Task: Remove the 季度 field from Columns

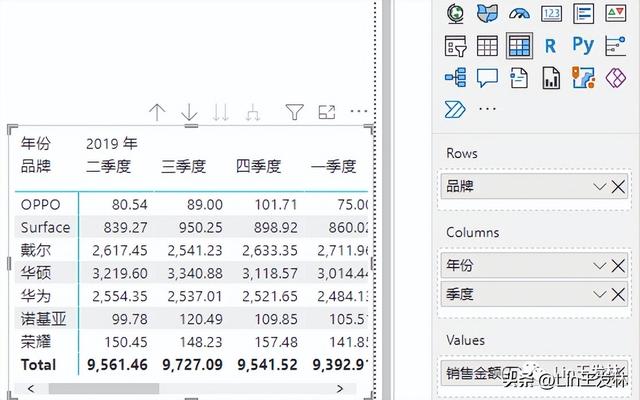Action: pyautogui.click(x=618, y=294)
